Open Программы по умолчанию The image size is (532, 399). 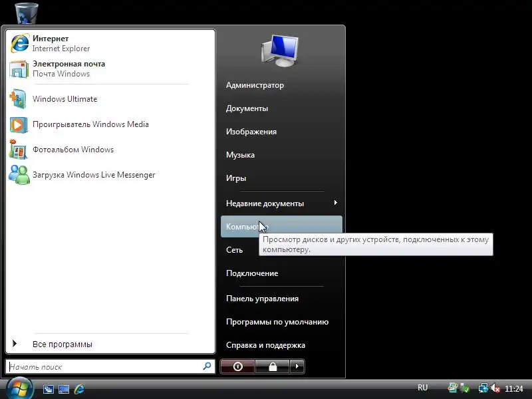click(281, 322)
